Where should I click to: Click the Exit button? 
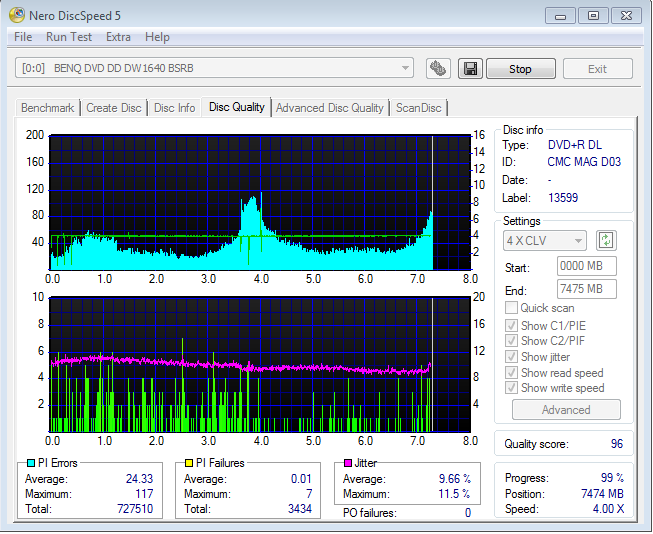(x=598, y=69)
